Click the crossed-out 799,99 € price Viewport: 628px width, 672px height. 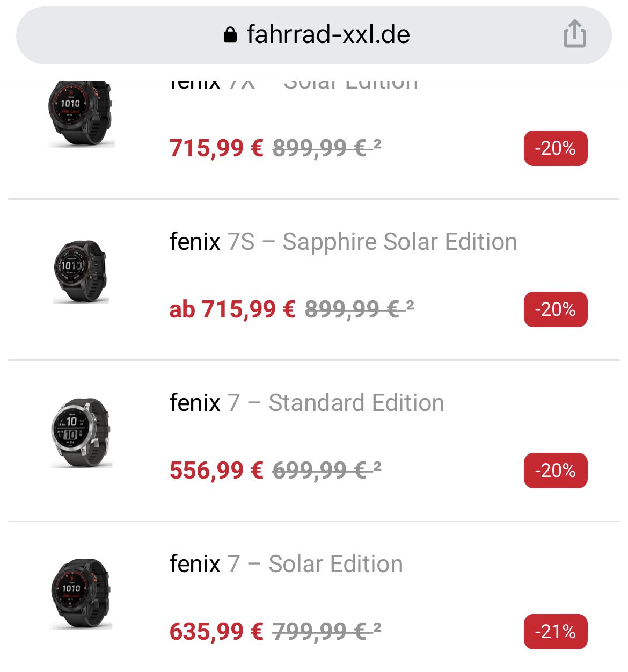320,632
